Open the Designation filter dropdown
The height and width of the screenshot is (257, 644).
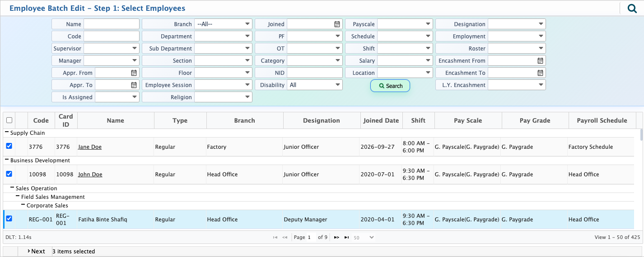point(517,24)
